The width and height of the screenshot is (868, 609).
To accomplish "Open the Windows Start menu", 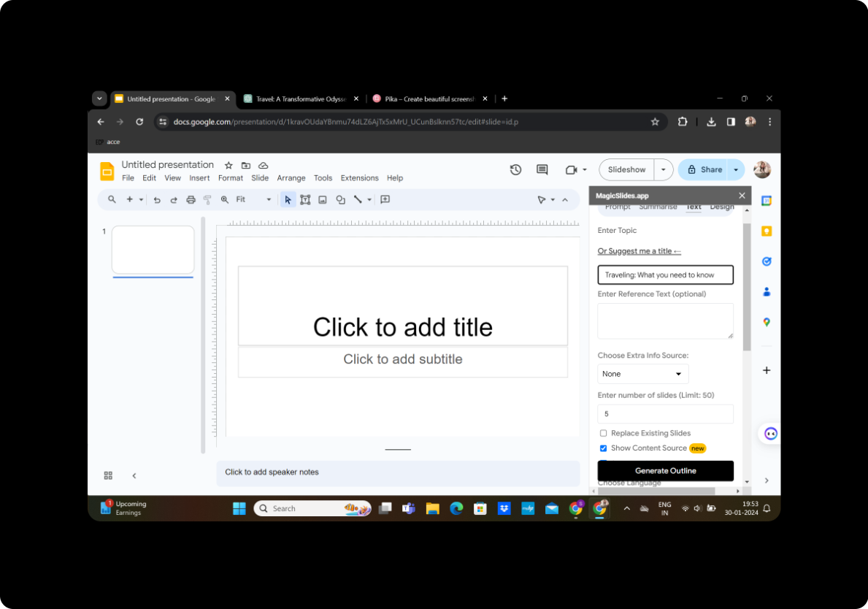I will (239, 509).
